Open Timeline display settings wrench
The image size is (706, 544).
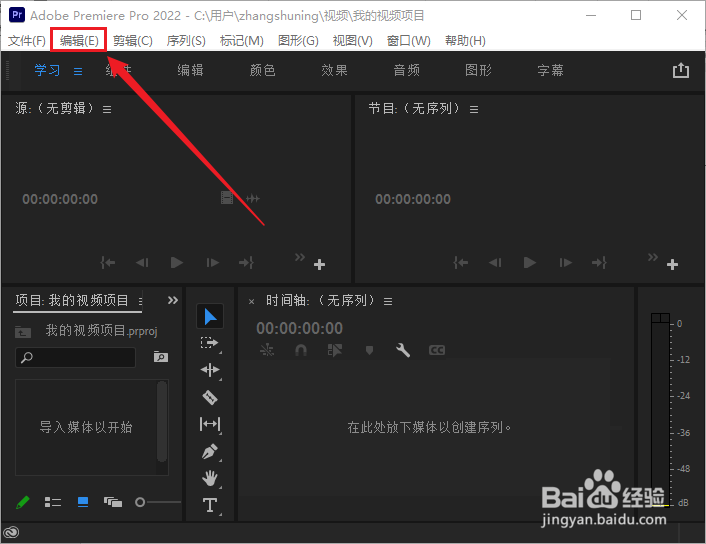(403, 350)
